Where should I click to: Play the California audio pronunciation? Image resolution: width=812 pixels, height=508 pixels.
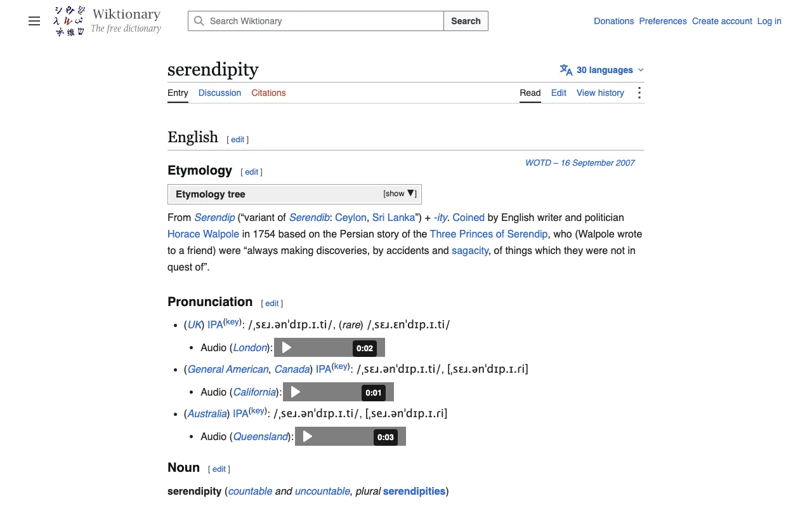296,392
